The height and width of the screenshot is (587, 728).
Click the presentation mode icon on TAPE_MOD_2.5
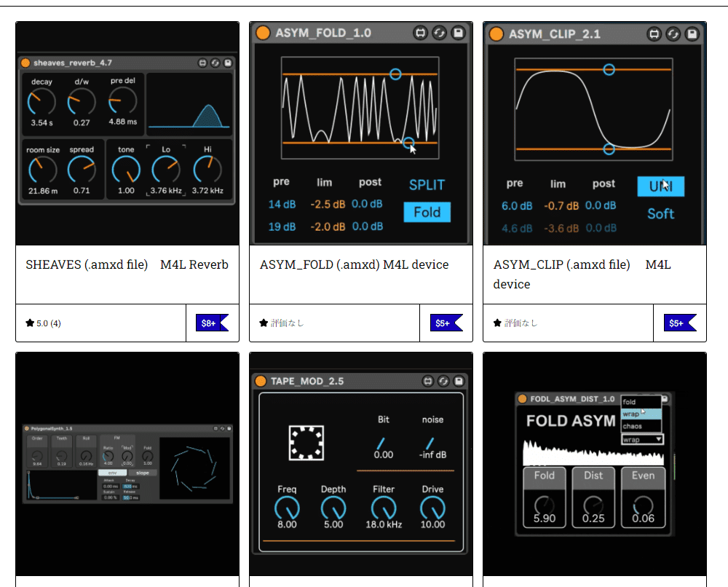428,382
